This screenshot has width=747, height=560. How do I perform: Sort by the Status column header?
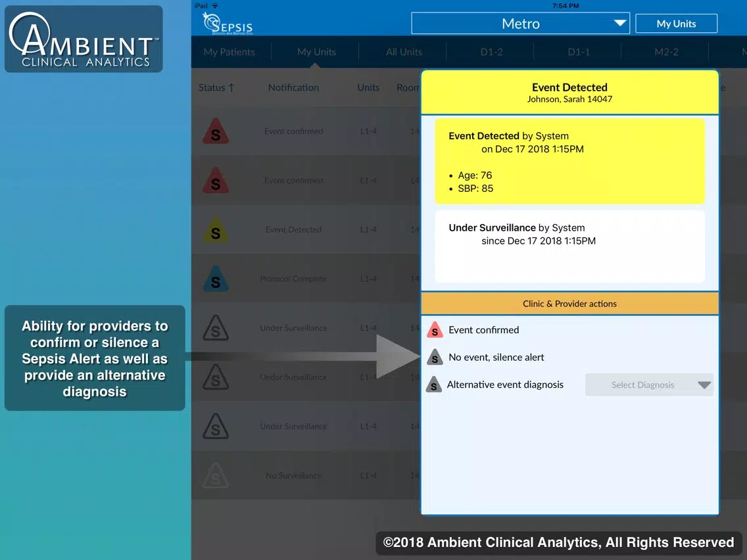[216, 87]
